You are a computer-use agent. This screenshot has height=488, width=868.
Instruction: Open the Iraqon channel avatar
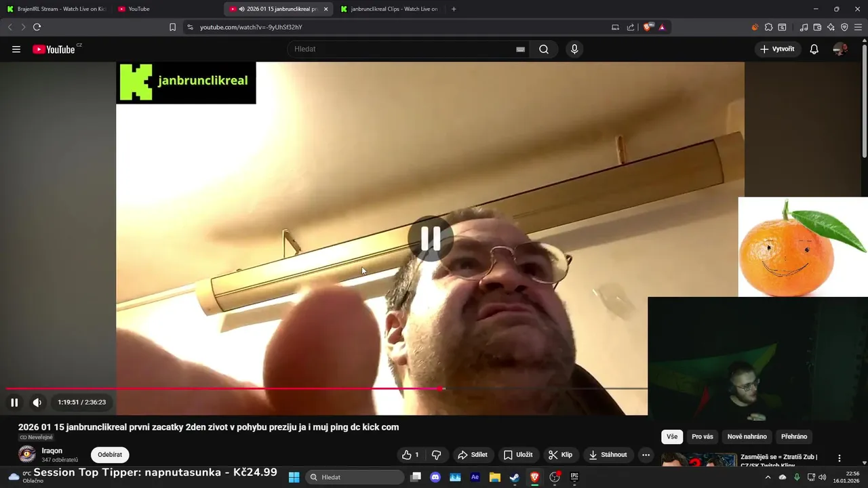coord(27,454)
